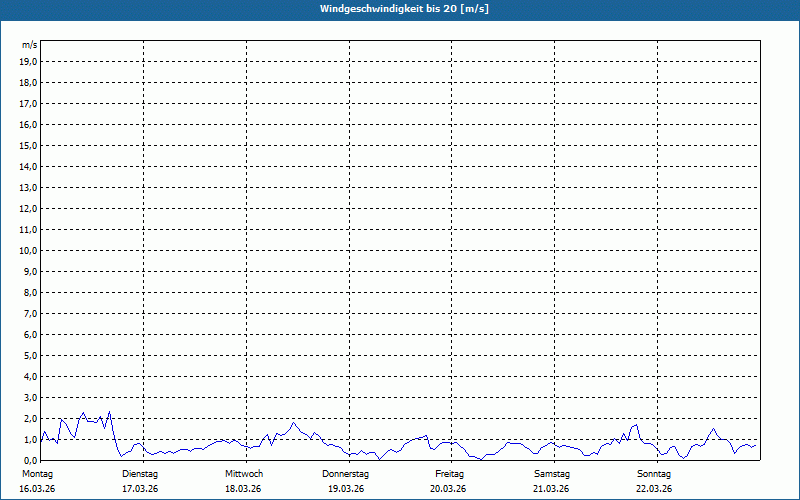The height and width of the screenshot is (500, 800).
Task: Click the date 19.03.26
Action: click(x=346, y=489)
